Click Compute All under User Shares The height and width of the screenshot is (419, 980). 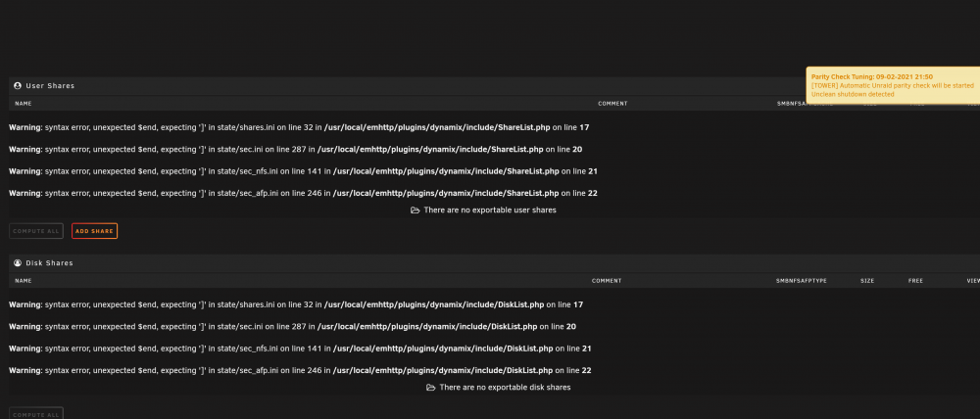(36, 231)
